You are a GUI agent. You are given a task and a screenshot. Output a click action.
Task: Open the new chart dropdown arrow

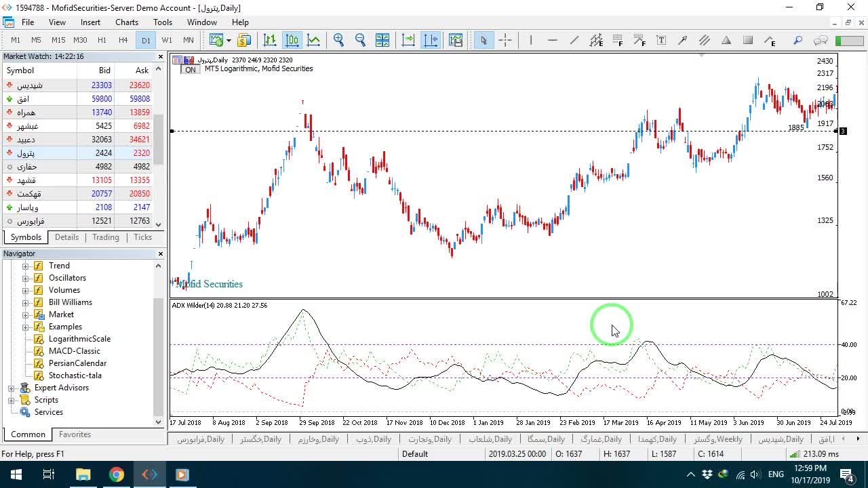229,40
